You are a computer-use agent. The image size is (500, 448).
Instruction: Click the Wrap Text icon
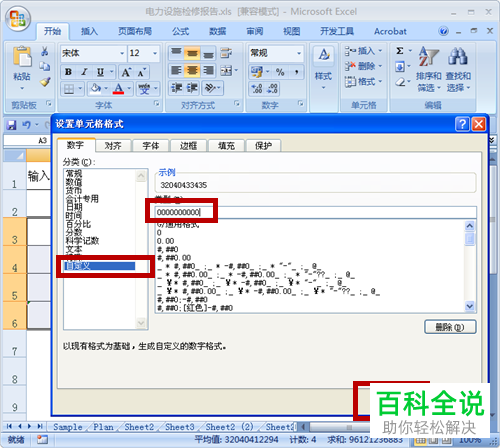coord(226,53)
